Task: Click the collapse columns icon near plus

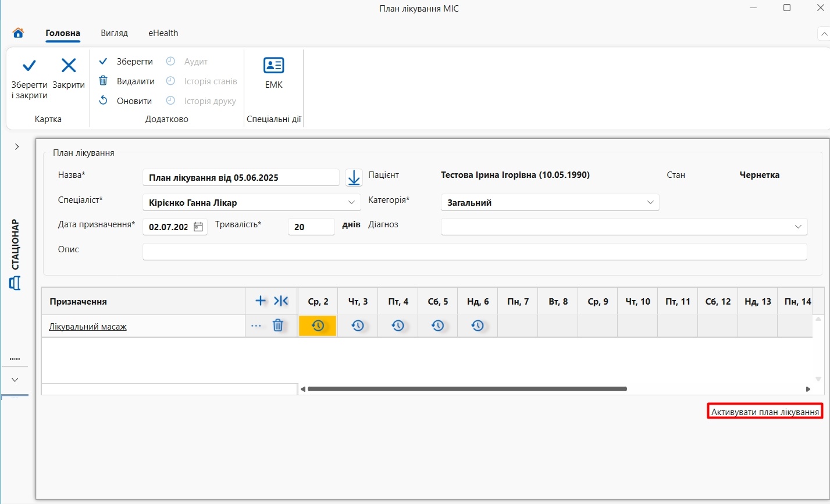Action: (281, 301)
